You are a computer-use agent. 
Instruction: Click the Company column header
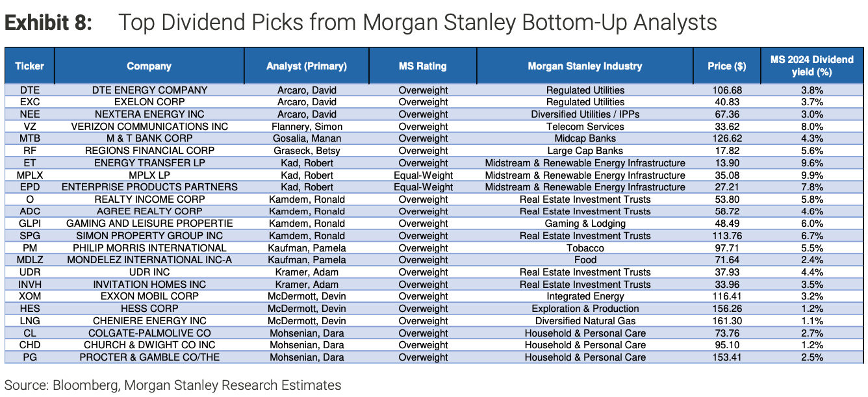pyautogui.click(x=149, y=66)
